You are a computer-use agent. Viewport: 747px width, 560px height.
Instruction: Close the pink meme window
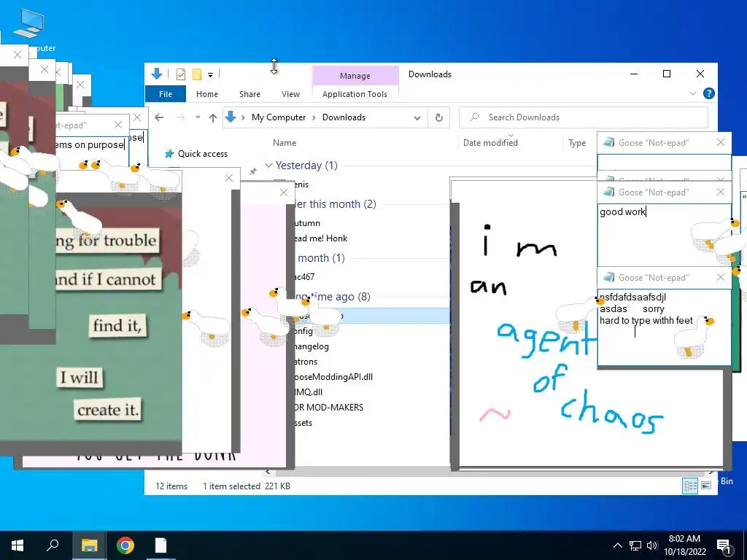pyautogui.click(x=284, y=192)
